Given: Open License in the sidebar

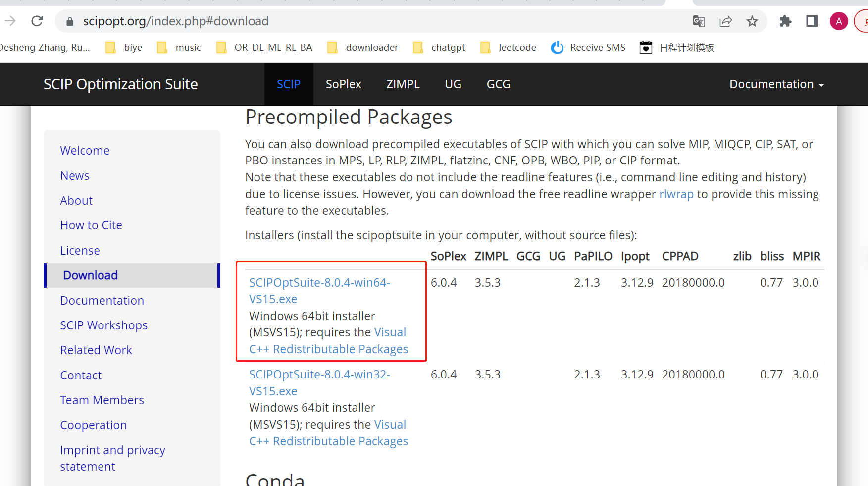Looking at the screenshot, I should (80, 251).
